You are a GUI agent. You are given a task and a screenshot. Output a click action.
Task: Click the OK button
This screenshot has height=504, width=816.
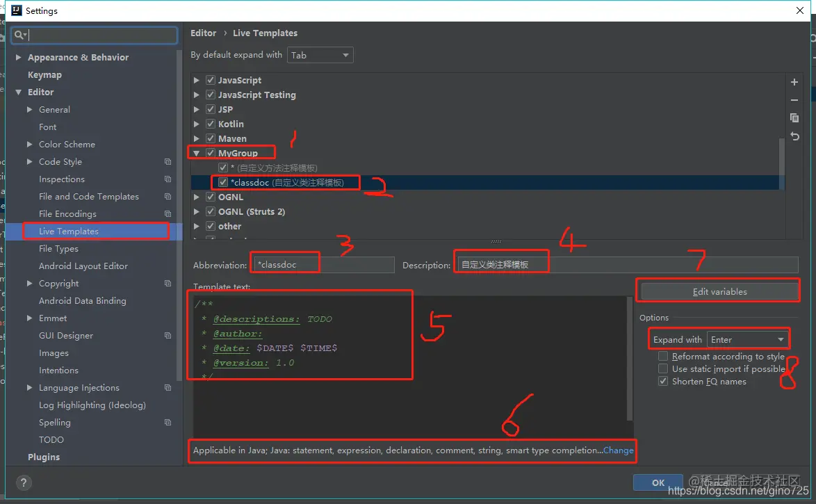coord(658,482)
